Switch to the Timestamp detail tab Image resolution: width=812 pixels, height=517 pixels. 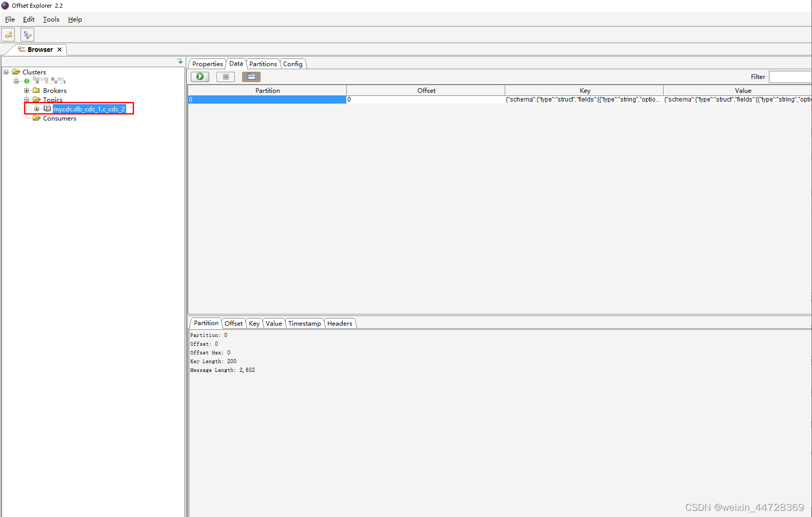(305, 324)
